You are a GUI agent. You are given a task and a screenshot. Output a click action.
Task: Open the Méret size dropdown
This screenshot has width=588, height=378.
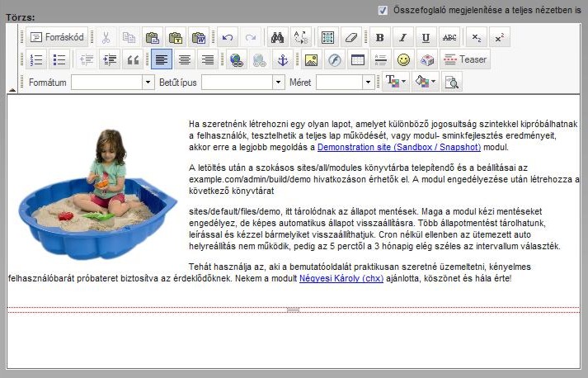coord(369,82)
